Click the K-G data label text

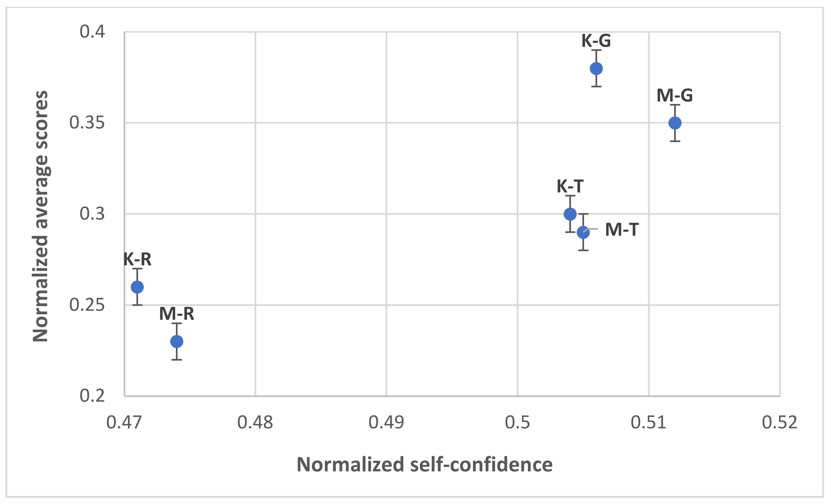click(x=596, y=41)
